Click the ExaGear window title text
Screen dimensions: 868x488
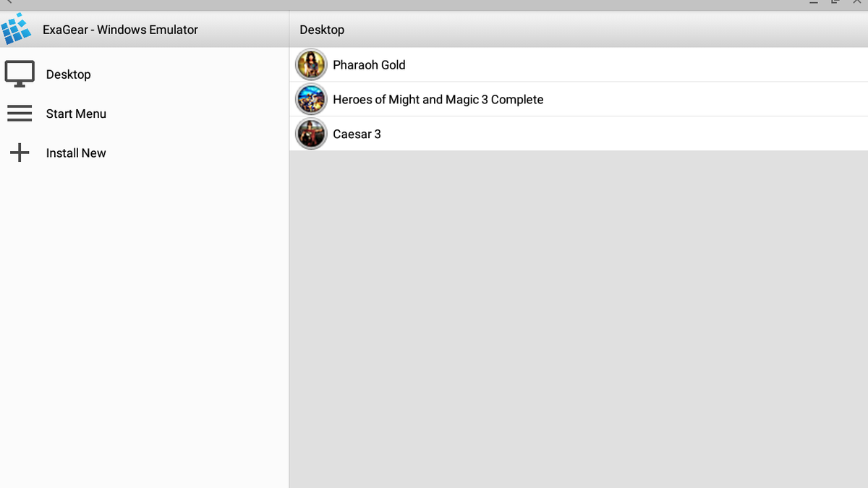(x=120, y=30)
